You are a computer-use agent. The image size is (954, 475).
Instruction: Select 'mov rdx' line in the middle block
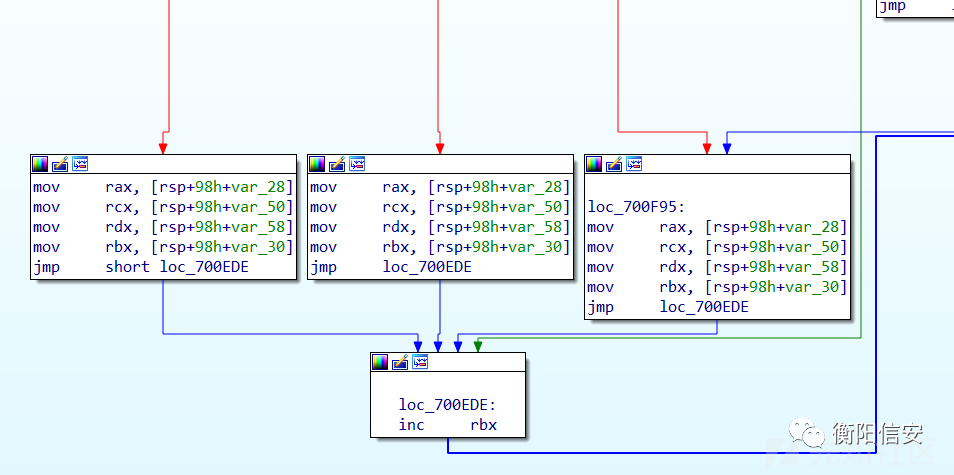pos(440,227)
